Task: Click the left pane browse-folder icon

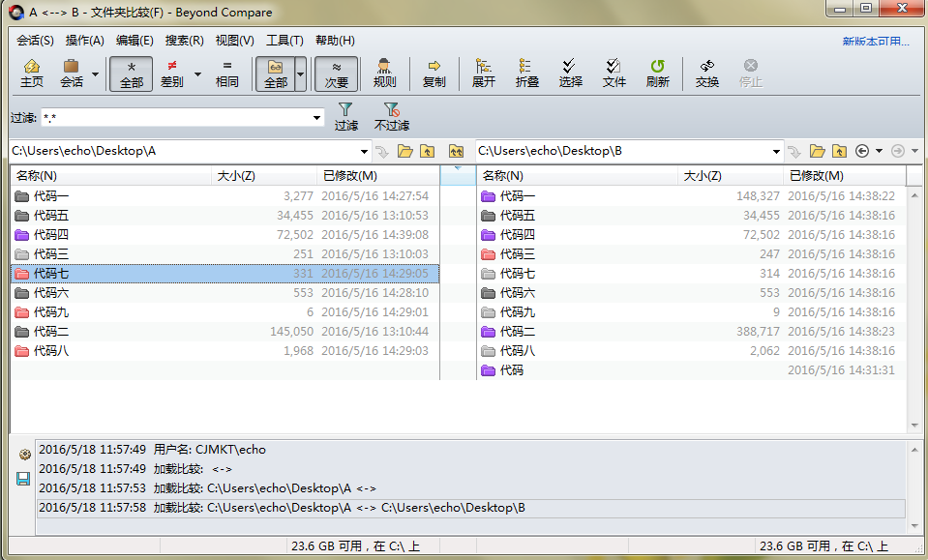Action: pos(404,152)
